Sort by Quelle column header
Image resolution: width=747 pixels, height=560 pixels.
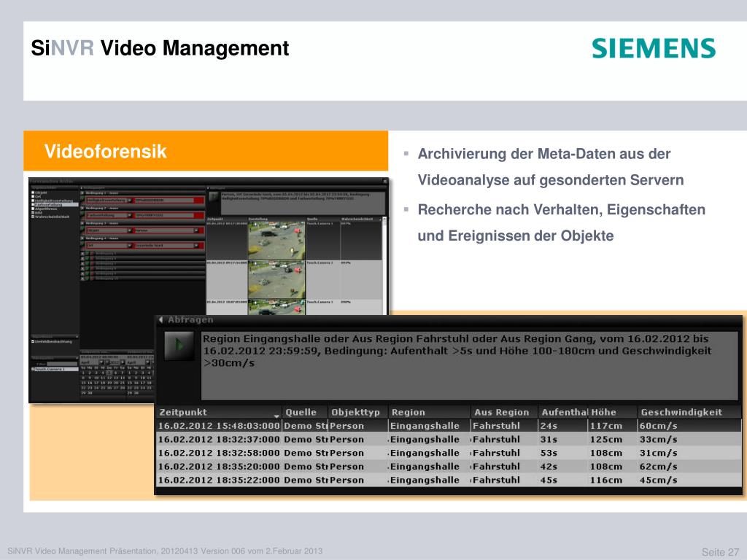[x=305, y=413]
